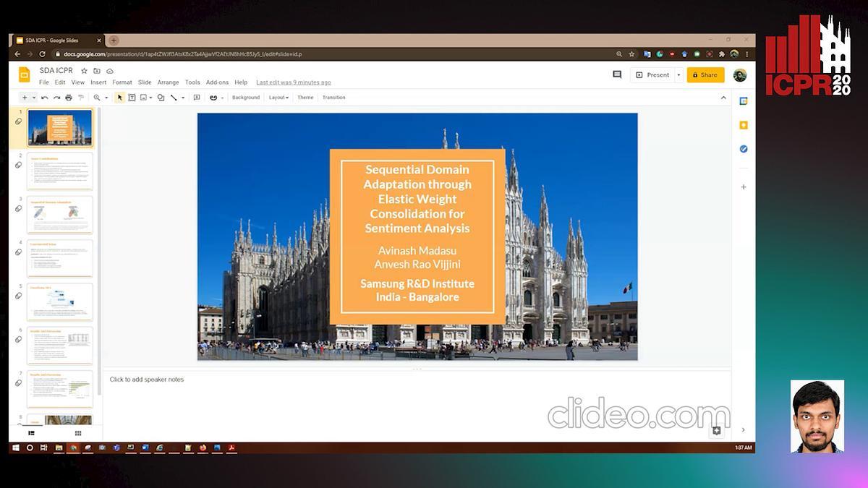Click the yellow Share button

click(705, 75)
